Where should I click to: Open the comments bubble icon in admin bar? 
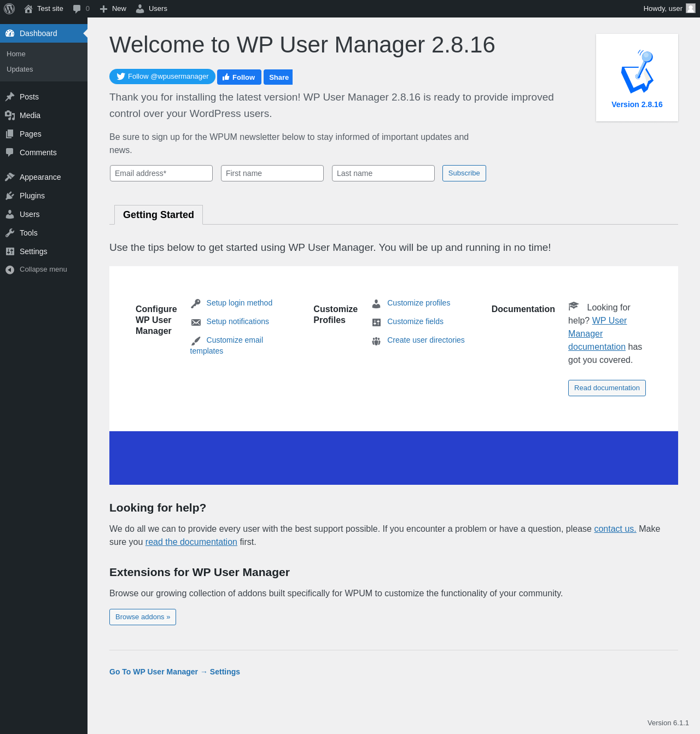[x=77, y=9]
